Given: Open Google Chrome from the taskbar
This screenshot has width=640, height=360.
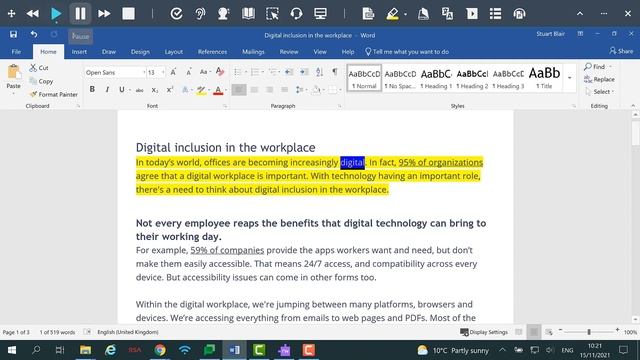Looking at the screenshot, I should point(160,350).
